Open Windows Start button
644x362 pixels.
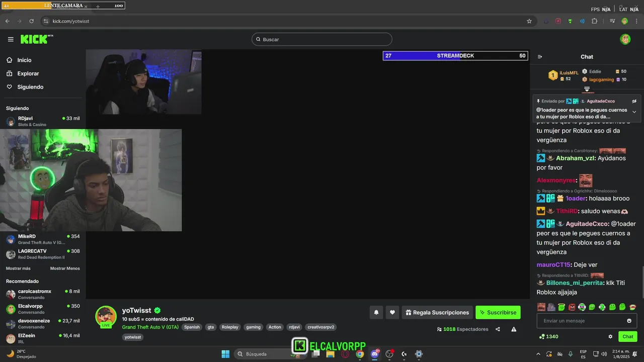225,354
